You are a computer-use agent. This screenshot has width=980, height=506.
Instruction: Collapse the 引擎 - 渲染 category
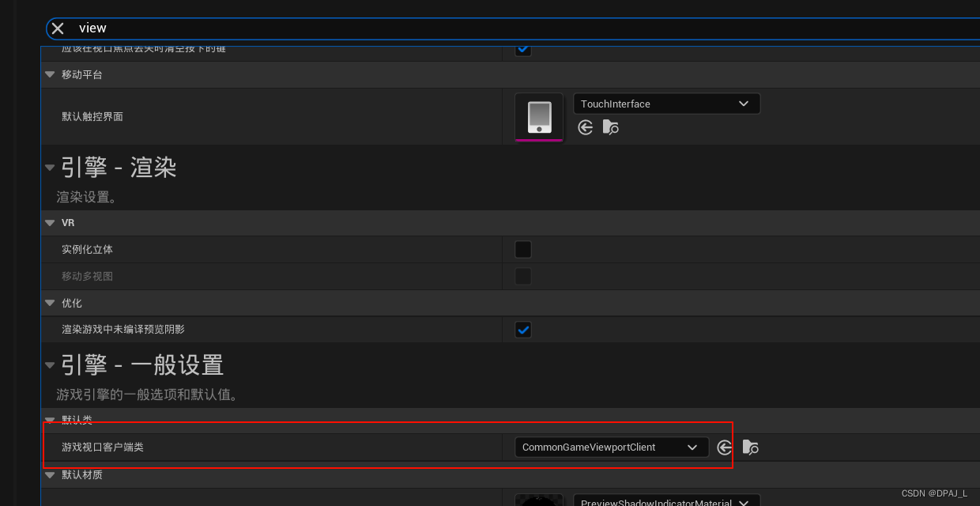coord(50,167)
